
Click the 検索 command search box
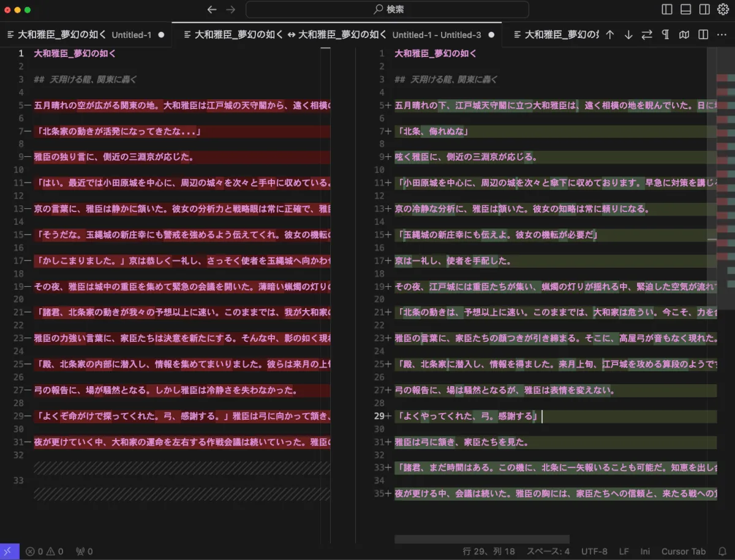(387, 10)
